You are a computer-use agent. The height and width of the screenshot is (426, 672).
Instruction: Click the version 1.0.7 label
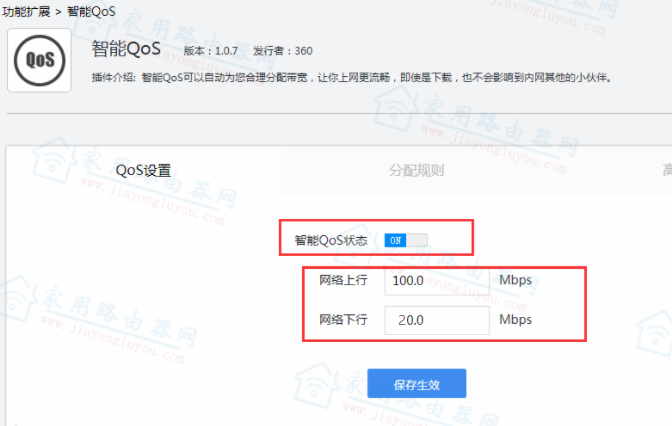tap(212, 51)
